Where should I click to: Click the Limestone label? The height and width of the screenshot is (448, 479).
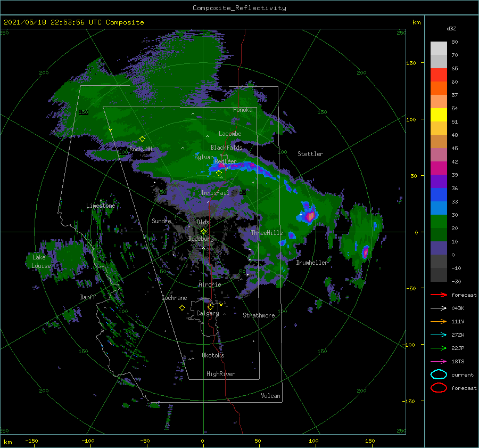[x=101, y=206]
